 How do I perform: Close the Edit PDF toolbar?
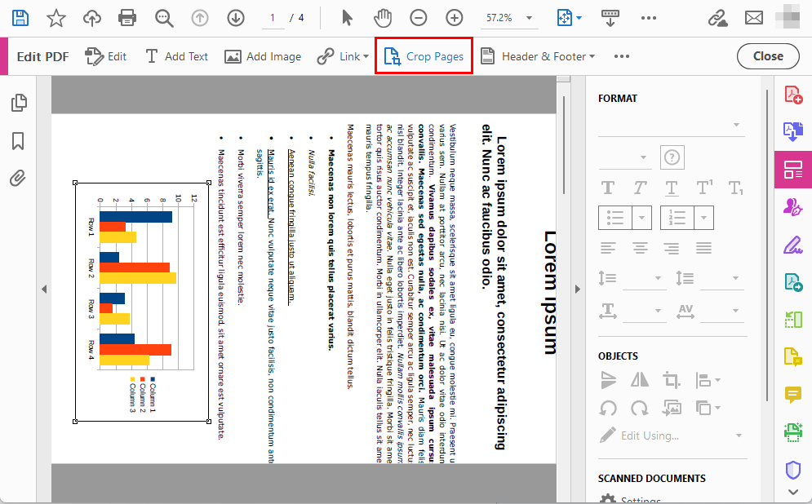[x=767, y=56]
